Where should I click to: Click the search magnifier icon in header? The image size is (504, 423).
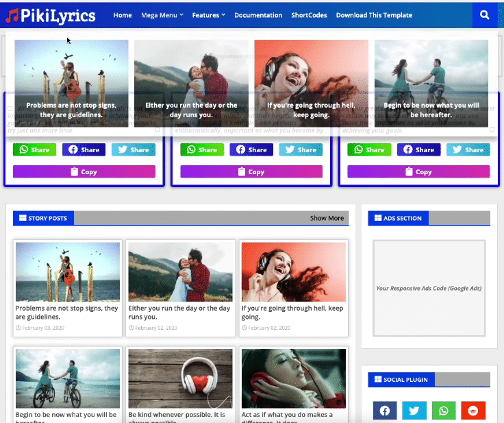[x=484, y=15]
